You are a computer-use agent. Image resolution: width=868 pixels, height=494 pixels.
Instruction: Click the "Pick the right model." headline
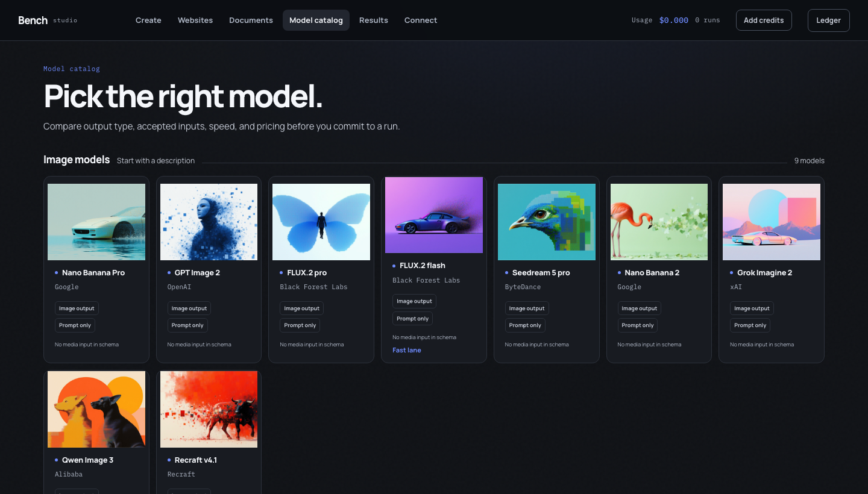[x=183, y=96]
